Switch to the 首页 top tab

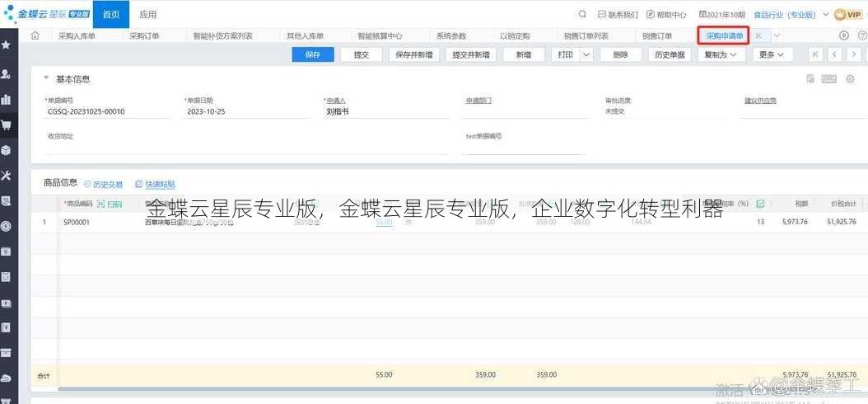110,14
